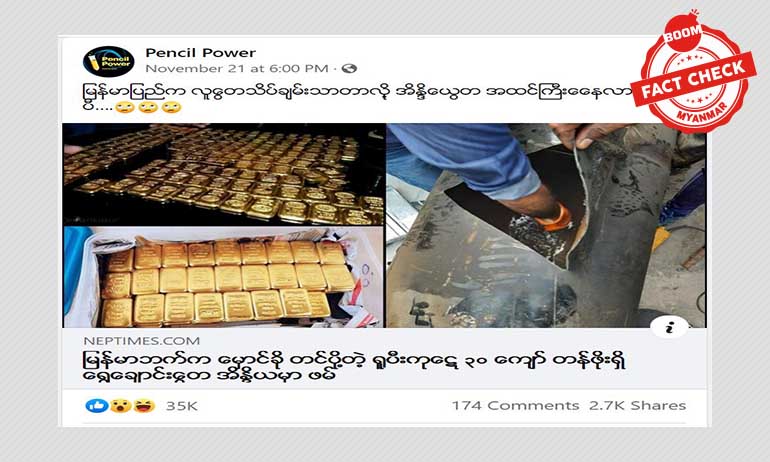Open the boxed gold bars photo
The width and height of the screenshot is (770, 462).
point(223,277)
